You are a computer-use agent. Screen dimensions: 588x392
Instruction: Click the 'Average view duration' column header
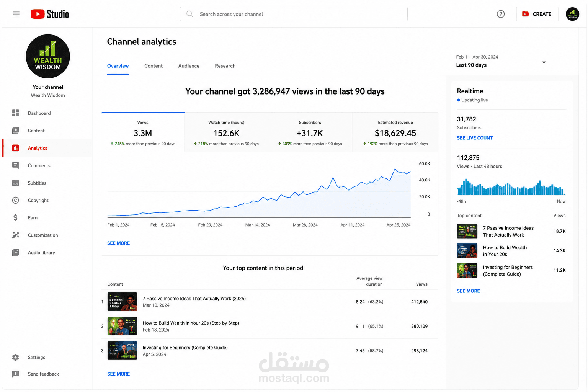[369, 281]
